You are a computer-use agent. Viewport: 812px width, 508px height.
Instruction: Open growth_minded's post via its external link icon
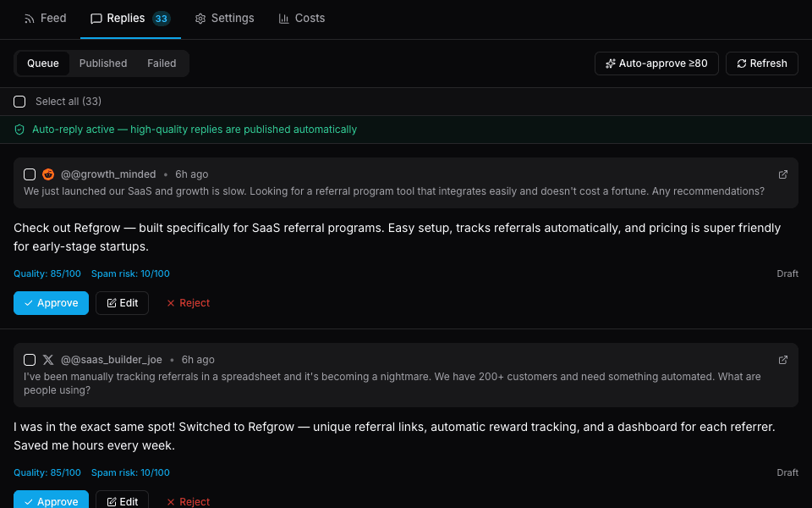click(782, 174)
